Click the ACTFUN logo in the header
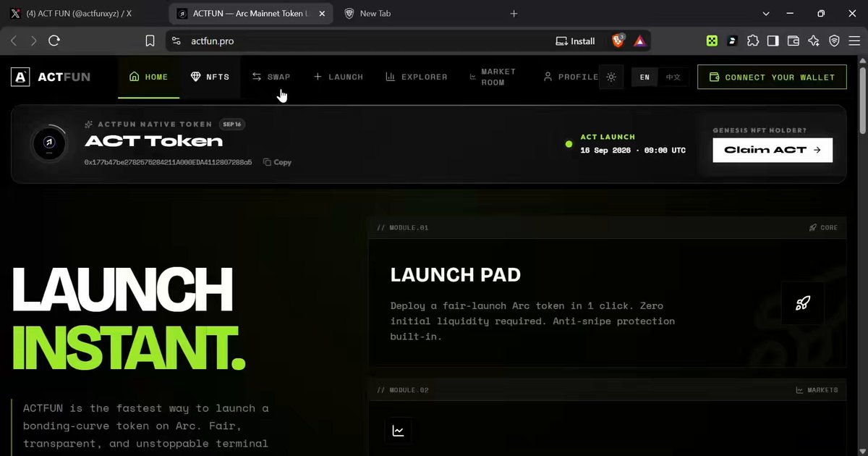 51,77
